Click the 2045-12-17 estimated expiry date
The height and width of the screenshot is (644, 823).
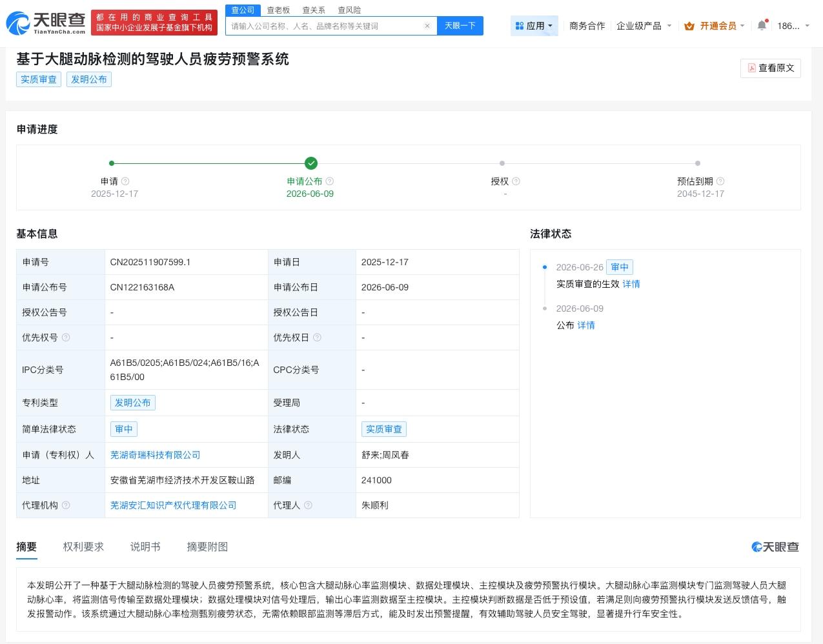point(700,194)
